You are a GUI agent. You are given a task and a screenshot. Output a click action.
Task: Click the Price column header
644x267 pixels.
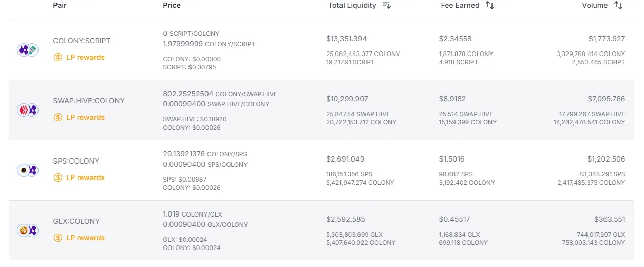tap(172, 5)
